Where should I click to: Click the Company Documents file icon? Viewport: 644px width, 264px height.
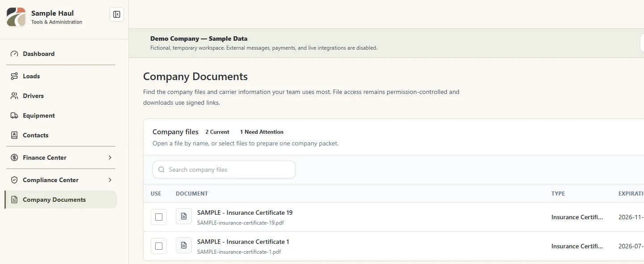tap(14, 200)
